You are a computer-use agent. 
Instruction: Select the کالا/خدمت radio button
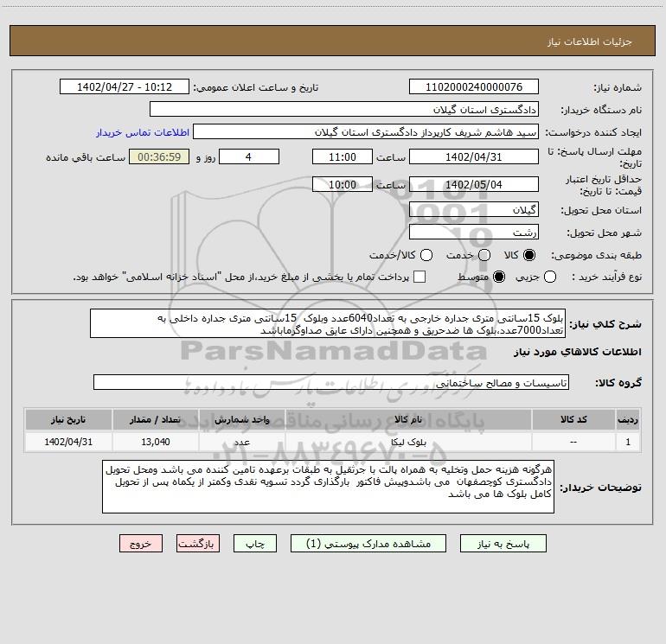tap(426, 255)
